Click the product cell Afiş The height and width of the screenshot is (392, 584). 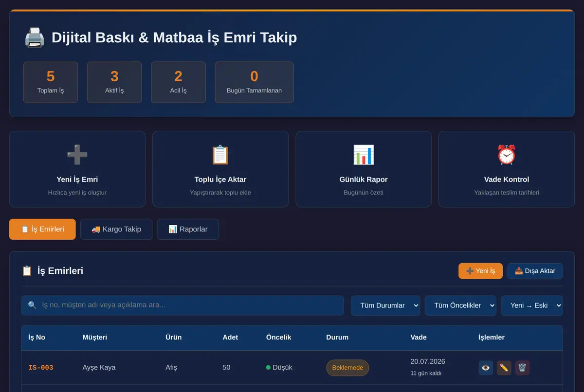171,368
